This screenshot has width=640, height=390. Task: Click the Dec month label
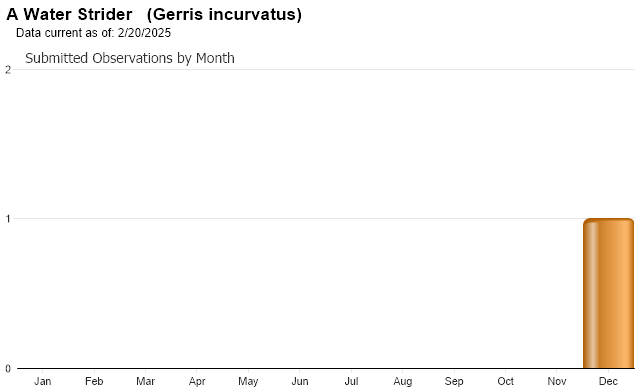(x=608, y=381)
